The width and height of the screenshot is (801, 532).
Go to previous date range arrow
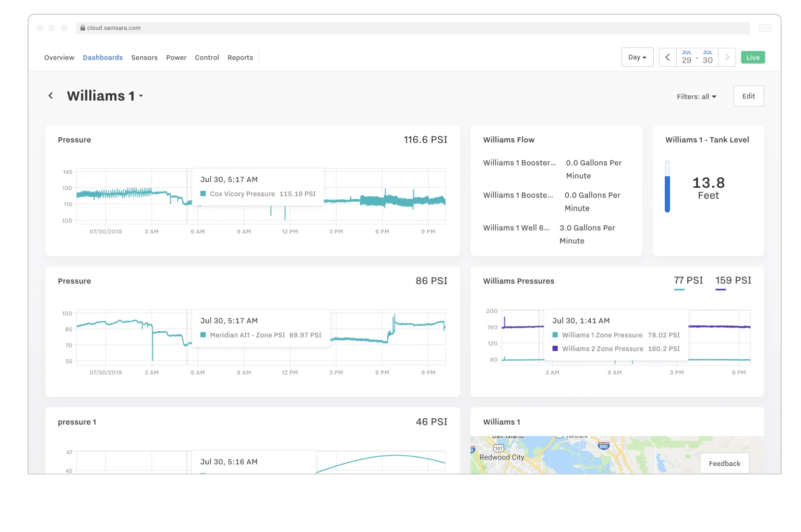click(x=667, y=57)
